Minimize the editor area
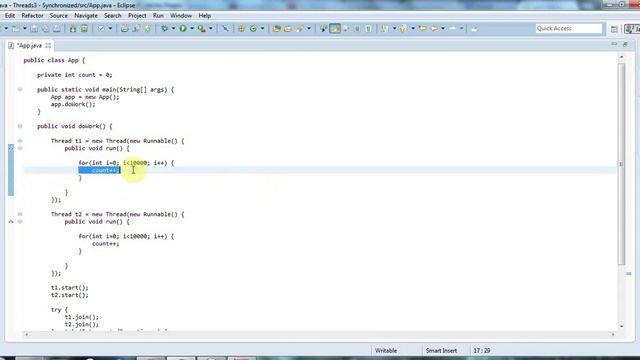 click(x=614, y=44)
